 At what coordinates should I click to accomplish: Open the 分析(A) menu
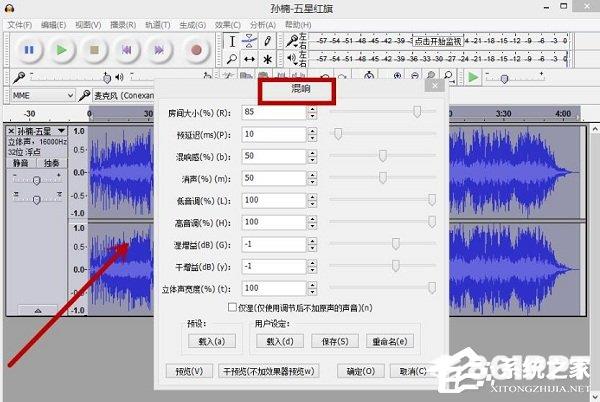click(263, 25)
